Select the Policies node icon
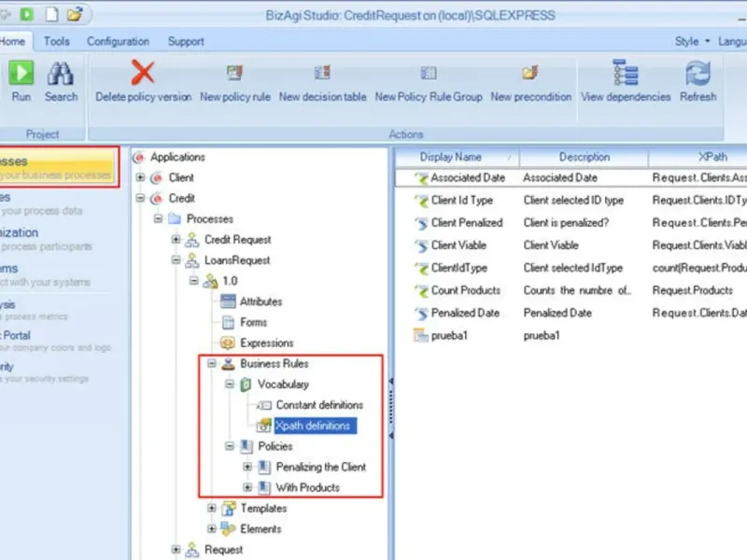The image size is (747, 560). tap(247, 446)
